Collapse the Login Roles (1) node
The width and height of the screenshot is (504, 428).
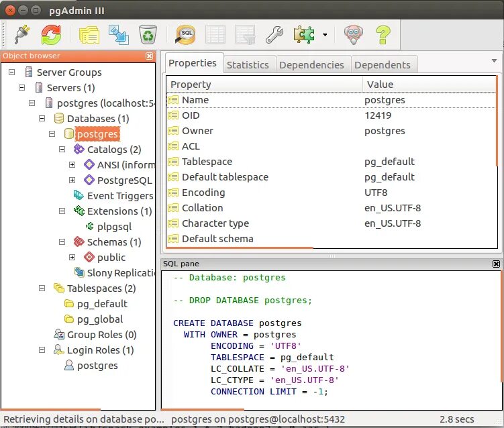click(x=42, y=350)
